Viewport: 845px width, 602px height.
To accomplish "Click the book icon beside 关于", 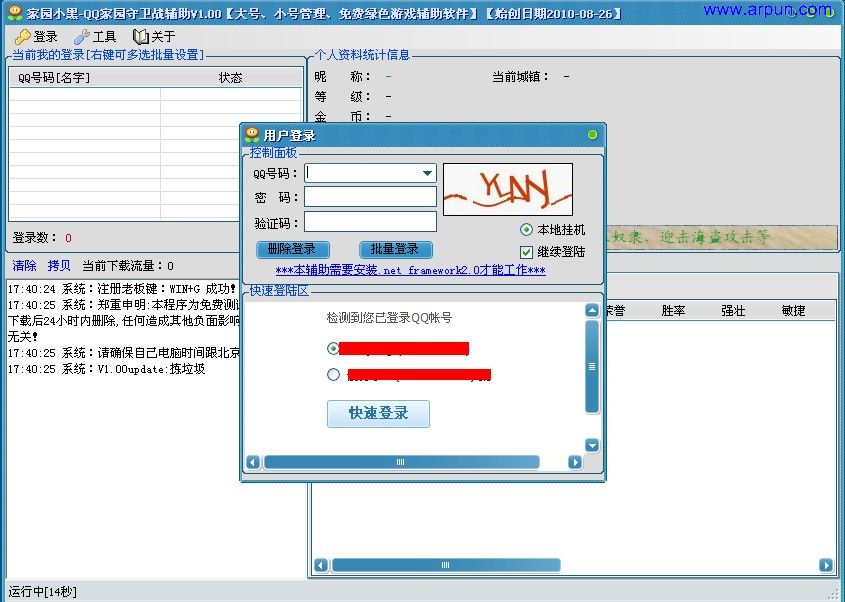I will (x=141, y=37).
